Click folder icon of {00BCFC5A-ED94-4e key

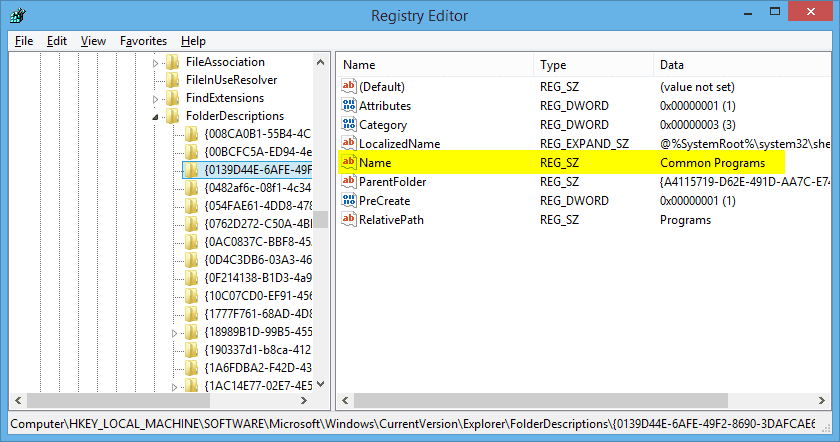point(191,152)
